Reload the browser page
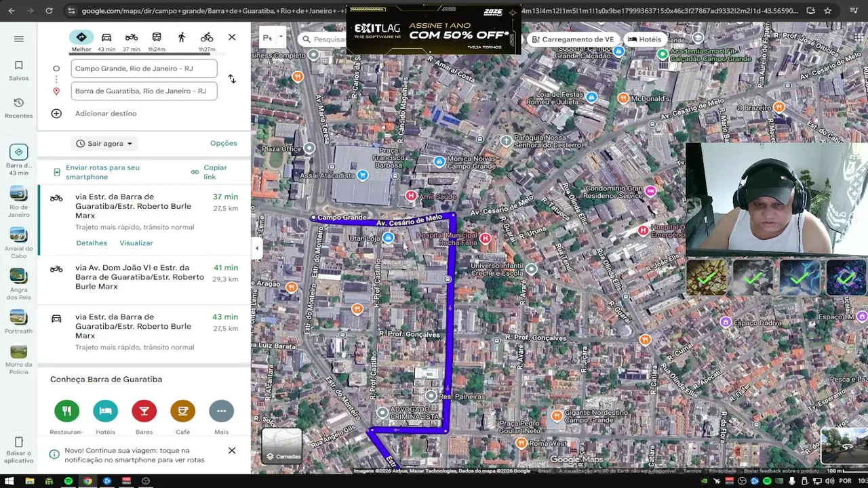 [49, 11]
